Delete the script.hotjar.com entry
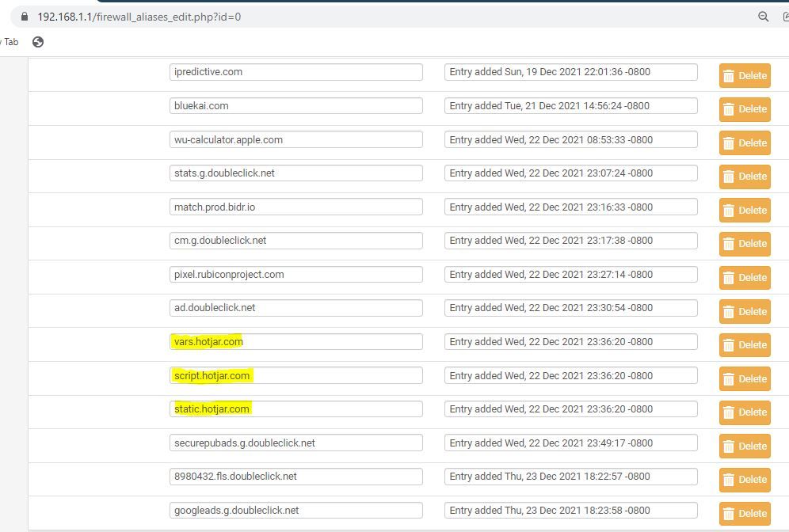This screenshot has height=532, width=789. (745, 379)
